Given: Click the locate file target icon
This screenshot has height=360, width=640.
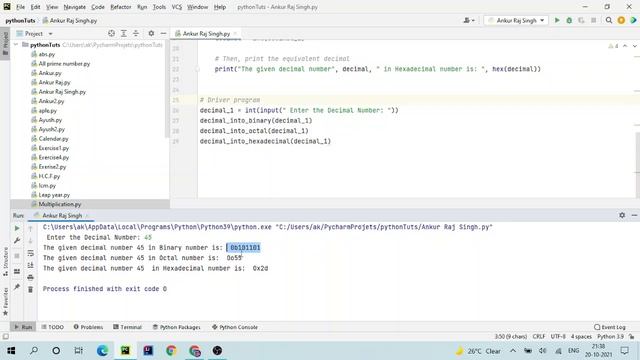Looking at the screenshot, I should 111,33.
